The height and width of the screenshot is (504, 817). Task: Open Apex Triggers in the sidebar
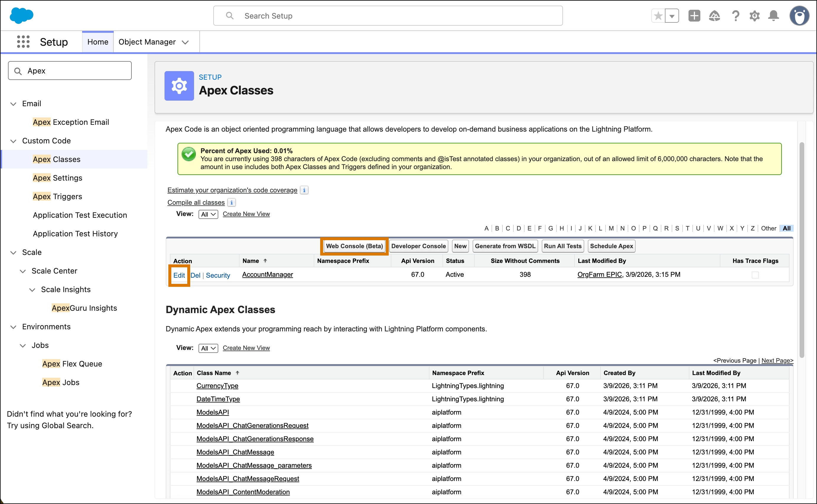pos(57,196)
